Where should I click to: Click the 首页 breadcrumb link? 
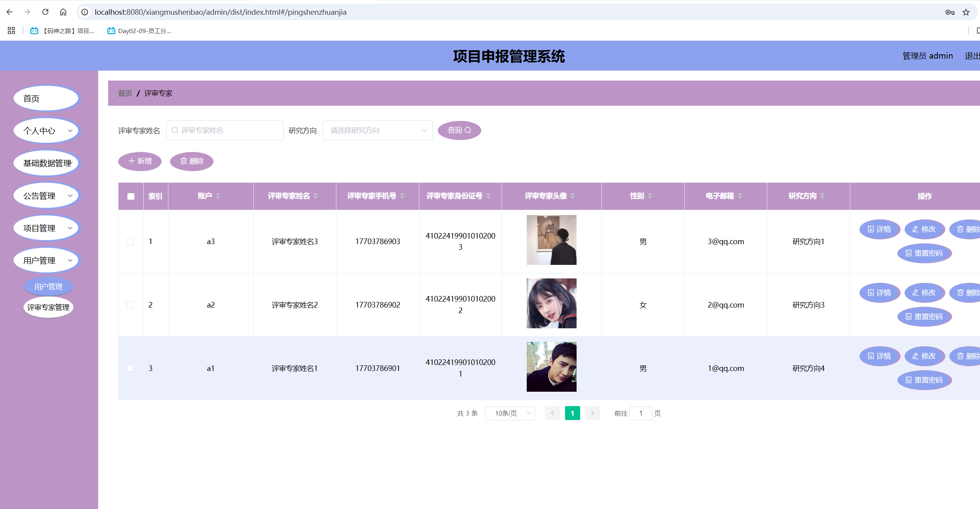pos(125,93)
